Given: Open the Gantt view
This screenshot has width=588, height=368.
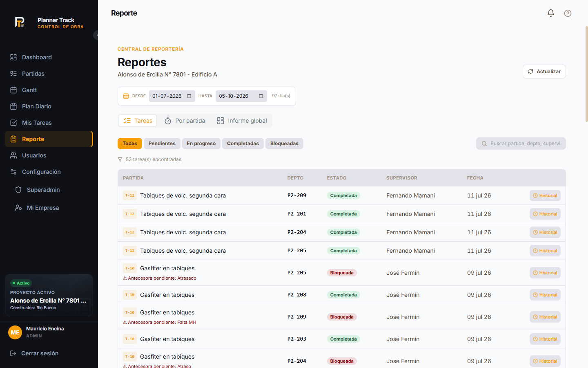Looking at the screenshot, I should (49, 90).
